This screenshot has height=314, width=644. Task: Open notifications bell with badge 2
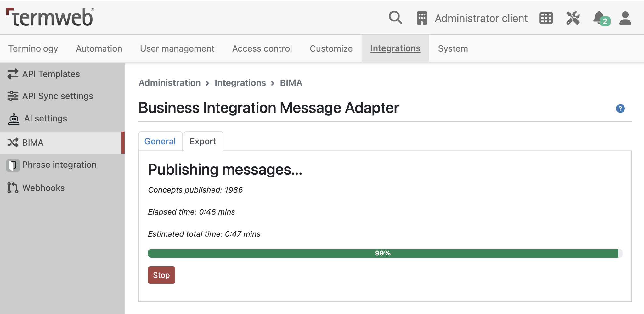pyautogui.click(x=601, y=18)
